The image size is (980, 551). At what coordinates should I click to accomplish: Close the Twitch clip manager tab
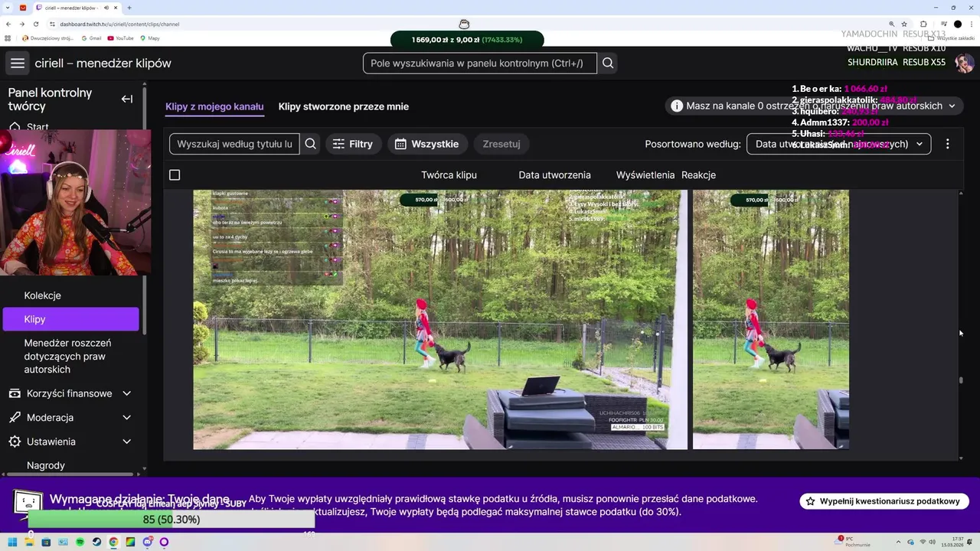pos(116,8)
